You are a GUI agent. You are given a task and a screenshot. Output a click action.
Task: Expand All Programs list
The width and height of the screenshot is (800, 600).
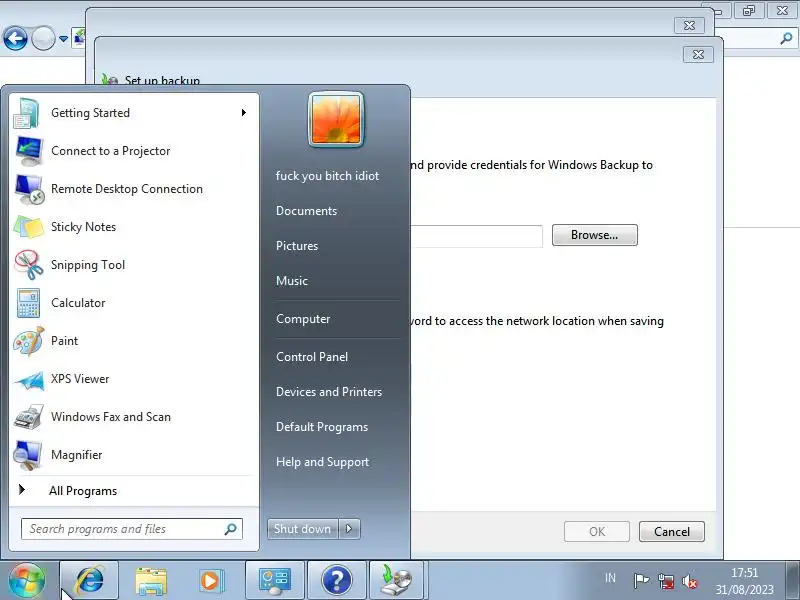tap(134, 491)
